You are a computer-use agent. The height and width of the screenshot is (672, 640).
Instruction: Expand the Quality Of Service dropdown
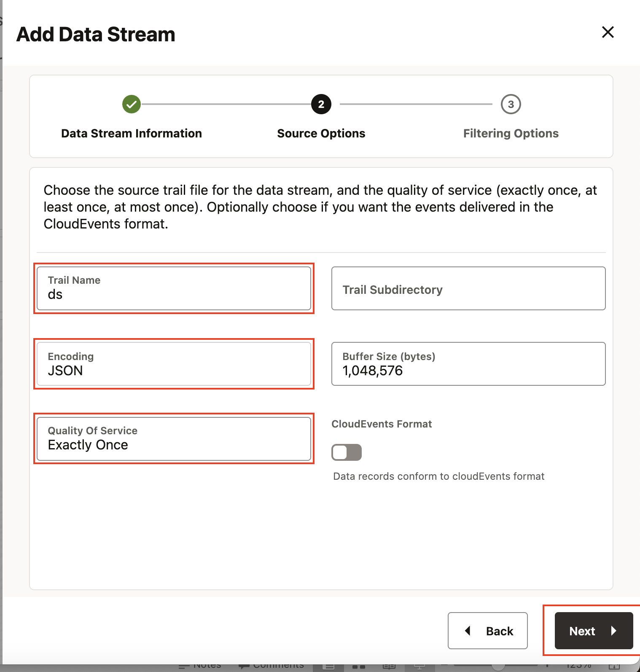(x=174, y=439)
